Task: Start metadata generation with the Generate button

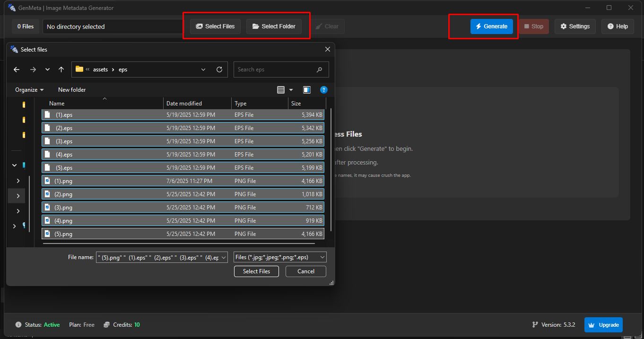Action: tap(492, 26)
